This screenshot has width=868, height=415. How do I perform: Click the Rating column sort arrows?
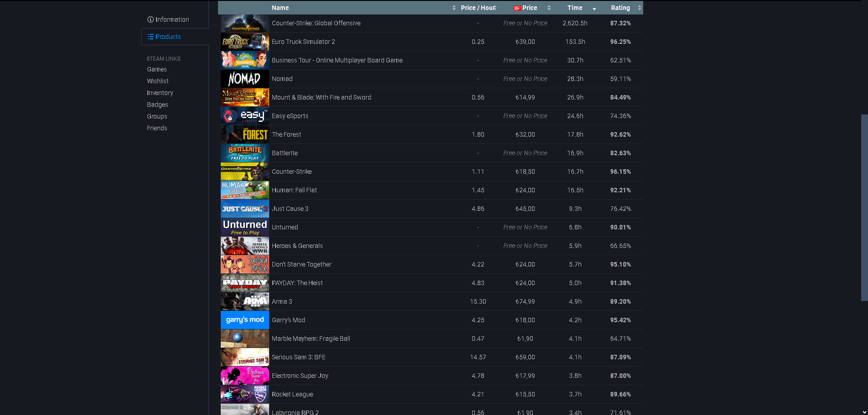639,8
